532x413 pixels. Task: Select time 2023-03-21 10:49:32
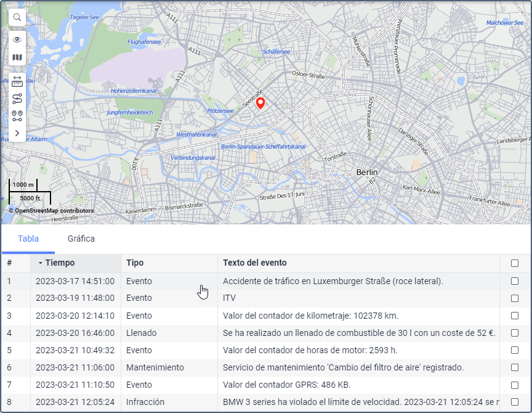(x=75, y=350)
